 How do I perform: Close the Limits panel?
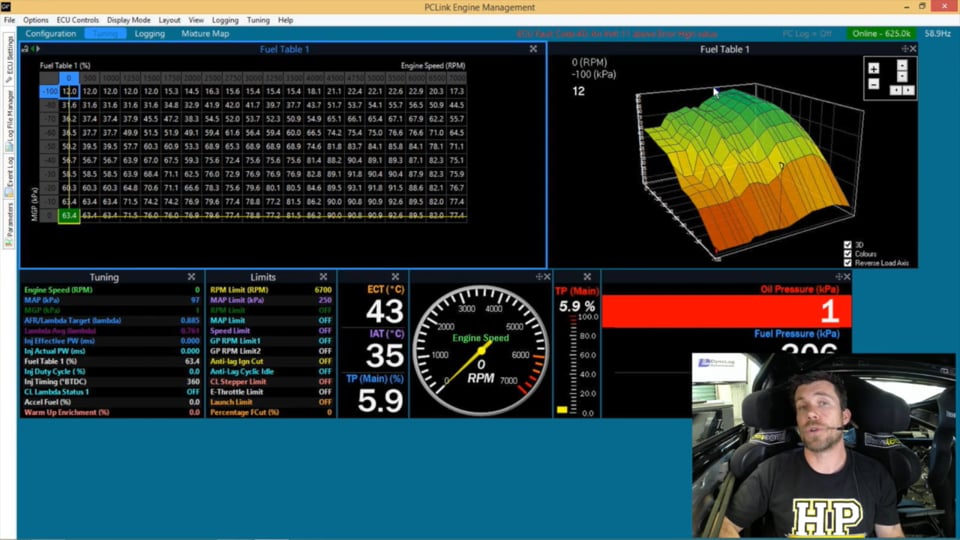[323, 277]
